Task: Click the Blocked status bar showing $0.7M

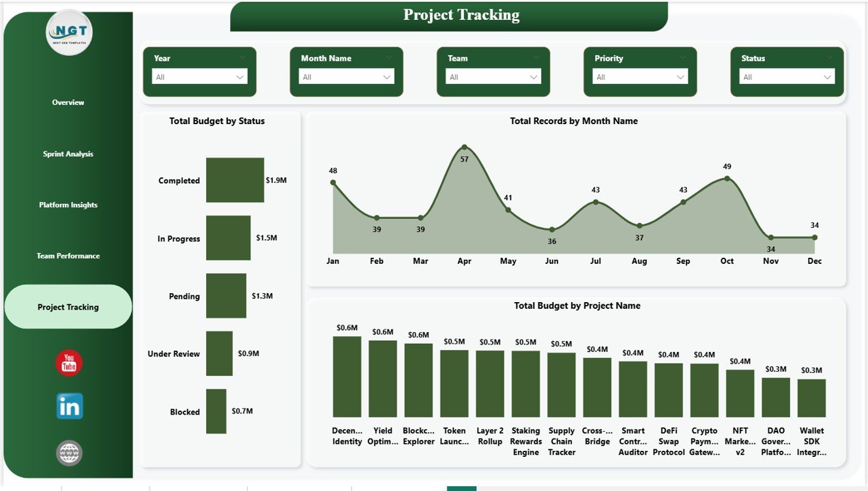Action: [x=216, y=411]
